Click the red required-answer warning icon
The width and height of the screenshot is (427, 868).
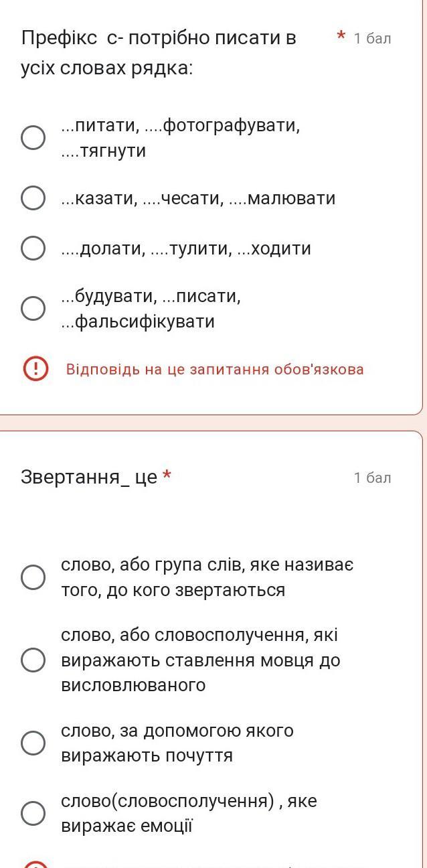35,369
